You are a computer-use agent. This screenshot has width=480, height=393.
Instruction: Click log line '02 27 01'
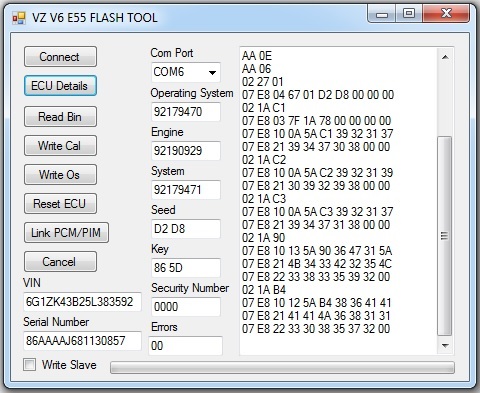pyautogui.click(x=263, y=82)
